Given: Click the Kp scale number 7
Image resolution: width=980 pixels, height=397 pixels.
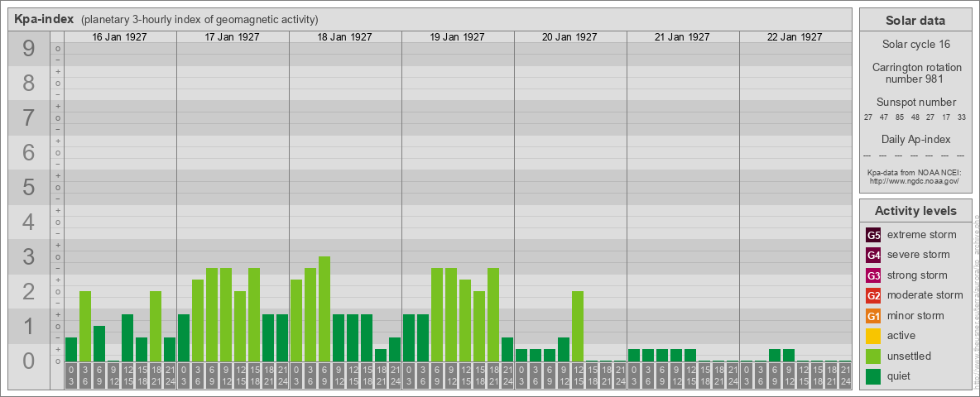Looking at the screenshot, I should (28, 118).
